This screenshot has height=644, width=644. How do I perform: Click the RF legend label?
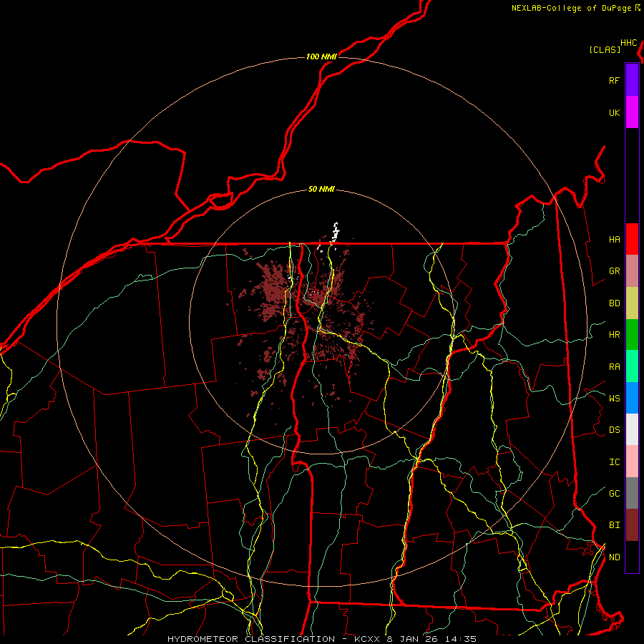point(614,80)
